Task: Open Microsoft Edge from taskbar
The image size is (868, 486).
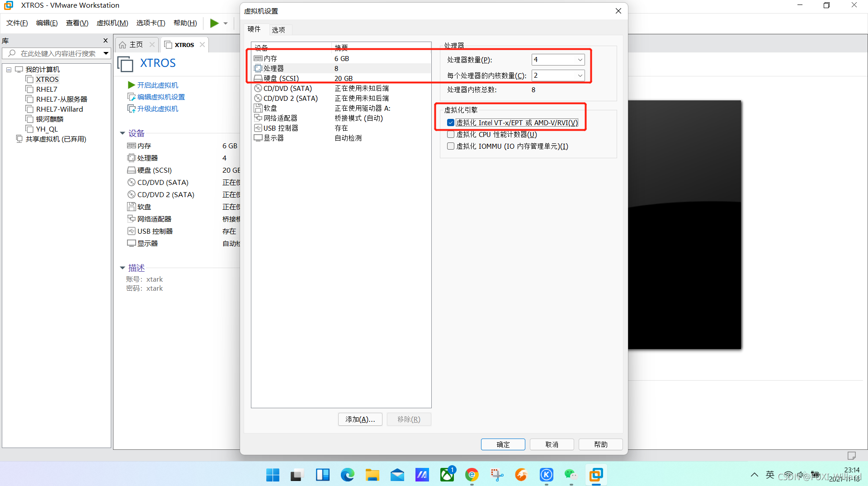Action: (347, 475)
